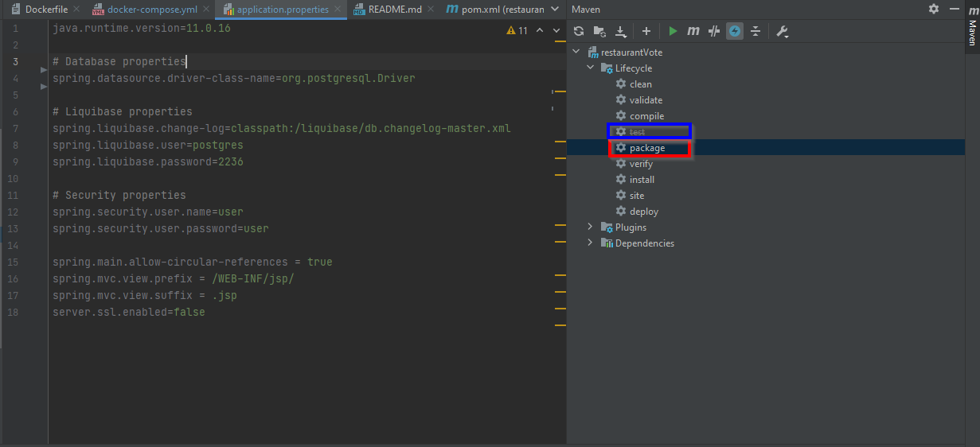Click gear icon beside verify
980x447 pixels.
(x=621, y=164)
